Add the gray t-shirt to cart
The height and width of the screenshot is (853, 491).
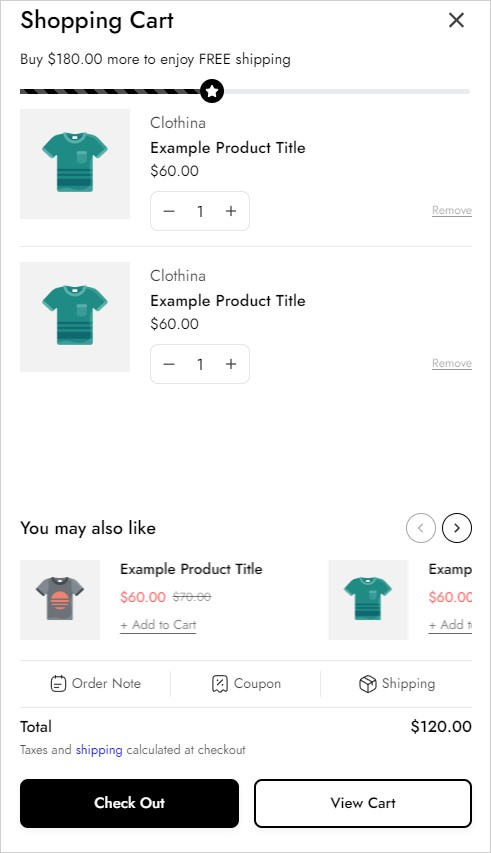click(158, 625)
